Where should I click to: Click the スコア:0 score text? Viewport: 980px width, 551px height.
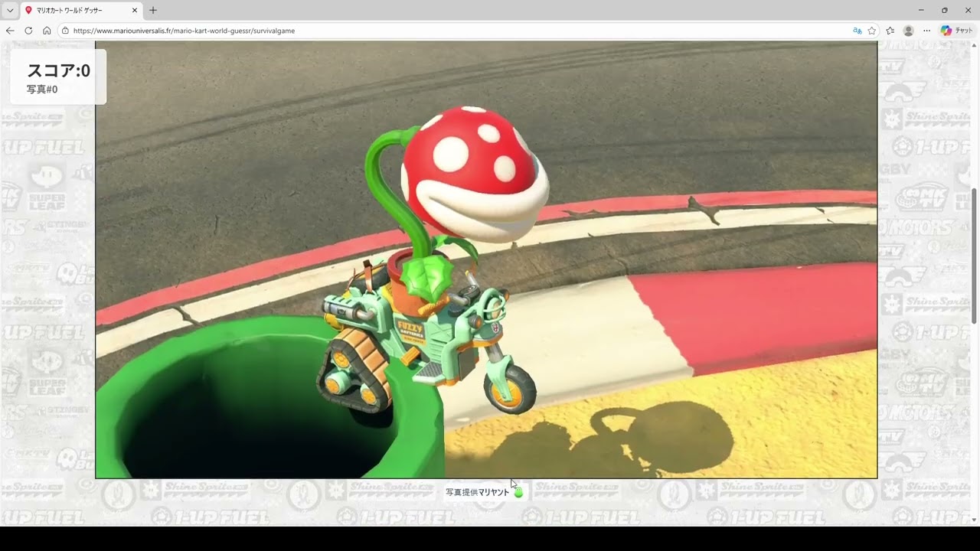[58, 70]
